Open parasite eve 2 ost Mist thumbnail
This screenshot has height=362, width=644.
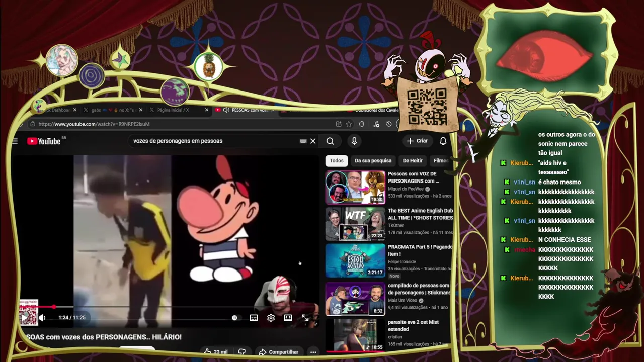click(x=355, y=335)
